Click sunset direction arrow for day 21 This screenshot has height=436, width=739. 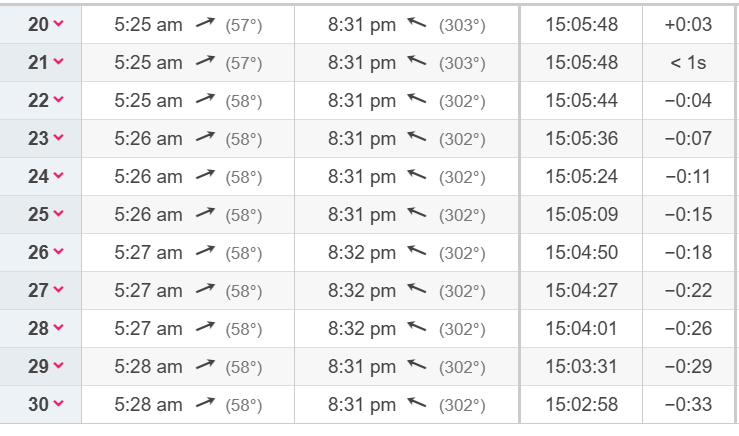coord(417,60)
